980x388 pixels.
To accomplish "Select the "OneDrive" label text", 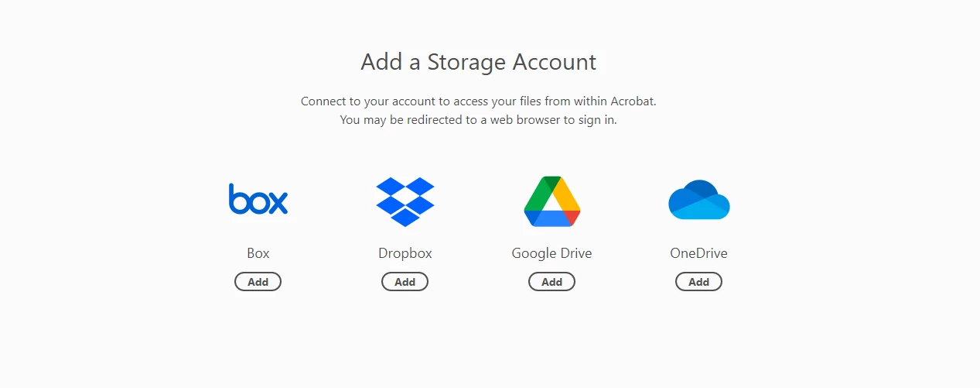I will [699, 253].
